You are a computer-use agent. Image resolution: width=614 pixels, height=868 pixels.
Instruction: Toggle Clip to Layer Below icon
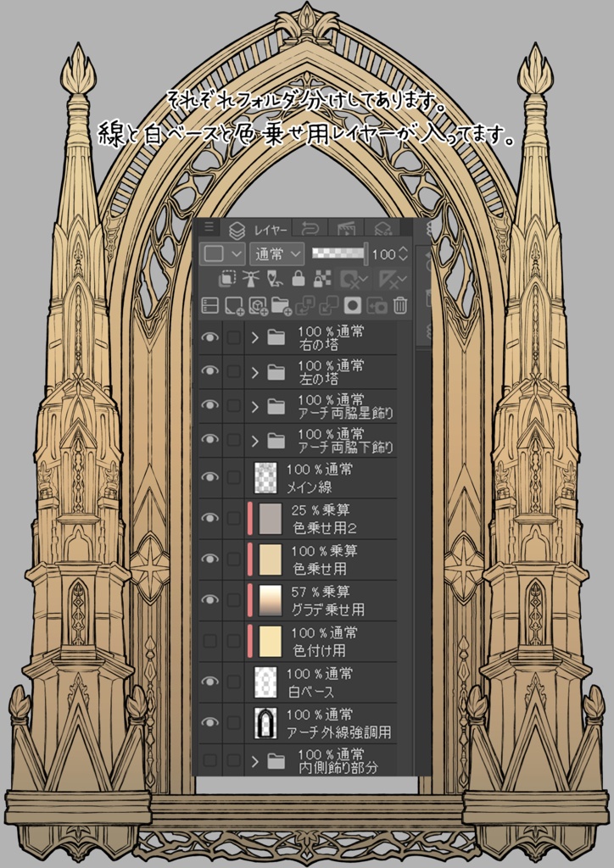pos(226,279)
